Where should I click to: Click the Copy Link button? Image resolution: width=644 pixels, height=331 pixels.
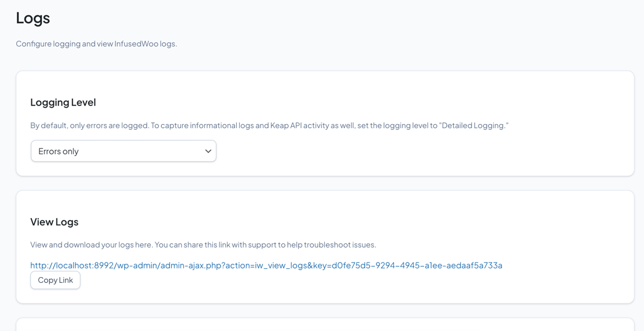pos(55,280)
